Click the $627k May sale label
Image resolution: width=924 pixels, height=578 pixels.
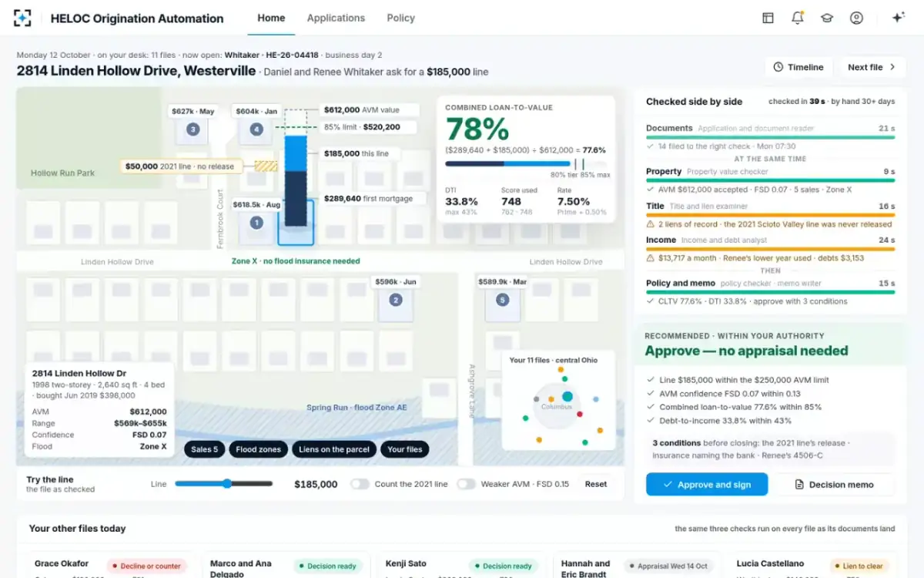[193, 111]
